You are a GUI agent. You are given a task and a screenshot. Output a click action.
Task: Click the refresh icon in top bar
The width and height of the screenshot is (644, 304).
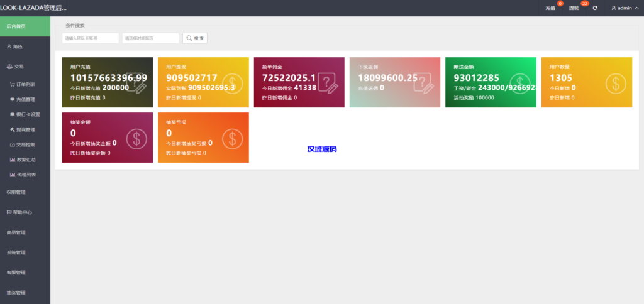coord(595,8)
